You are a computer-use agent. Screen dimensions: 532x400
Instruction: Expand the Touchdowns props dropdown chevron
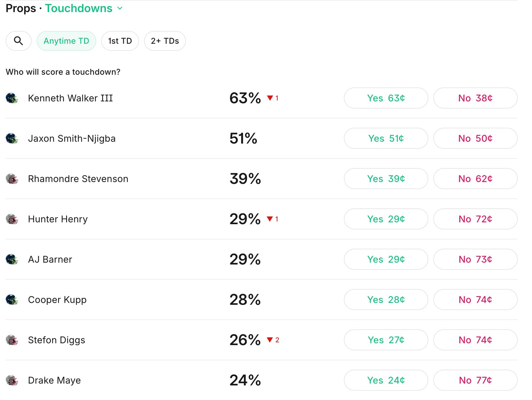click(x=120, y=8)
